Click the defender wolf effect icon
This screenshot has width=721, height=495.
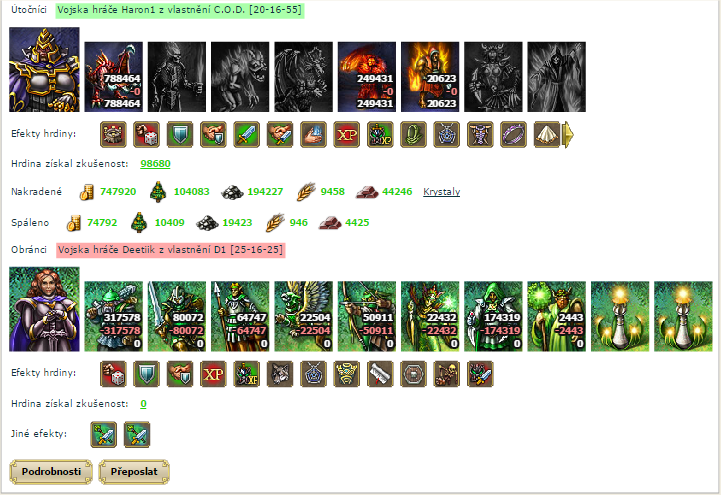[280, 374]
